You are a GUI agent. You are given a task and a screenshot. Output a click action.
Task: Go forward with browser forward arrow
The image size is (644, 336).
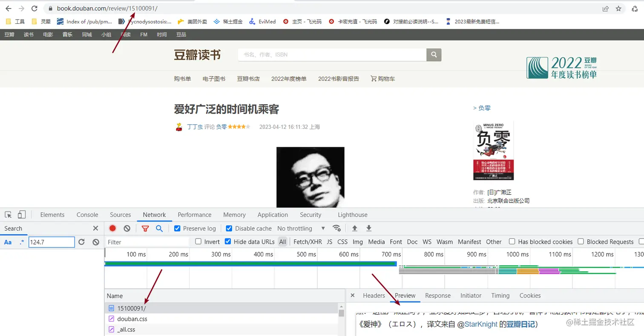click(21, 9)
